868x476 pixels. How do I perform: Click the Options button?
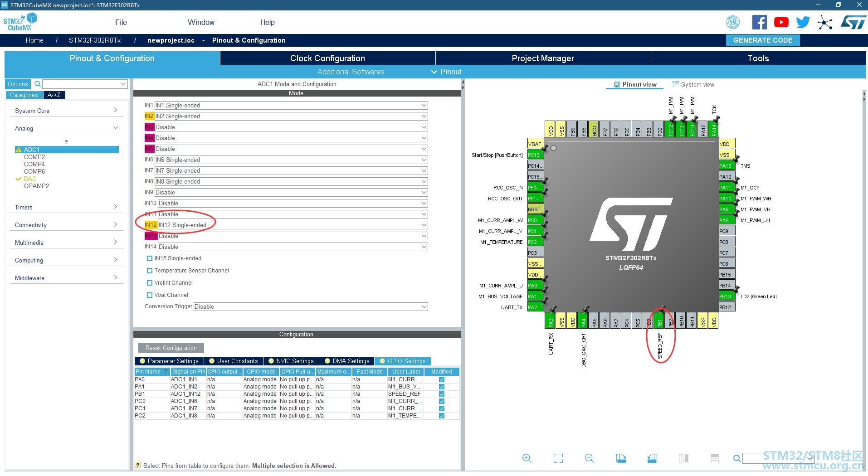18,84
